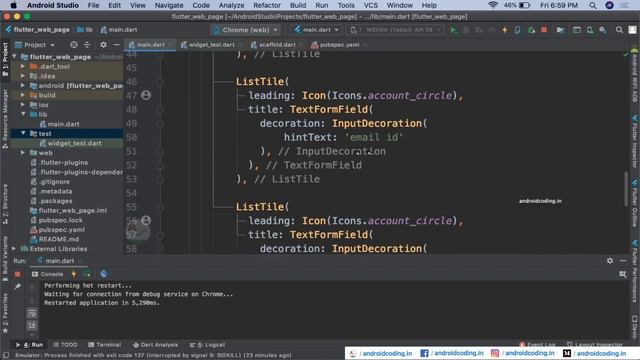The width and height of the screenshot is (640, 360).
Task: Open Spotlight search in macOS menu bar
Action: [x=593, y=5]
